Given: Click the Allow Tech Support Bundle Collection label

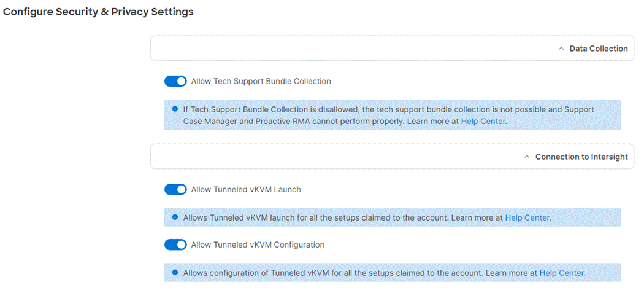Looking at the screenshot, I should click(x=261, y=81).
